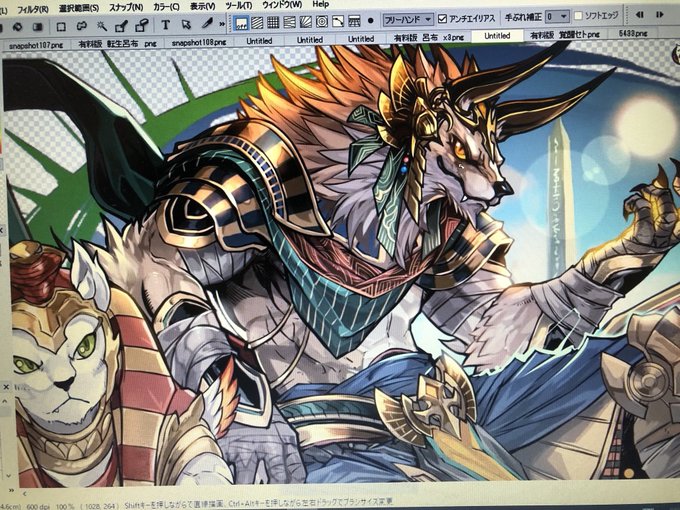Open the フィルタ(R) menu

[x=33, y=9]
